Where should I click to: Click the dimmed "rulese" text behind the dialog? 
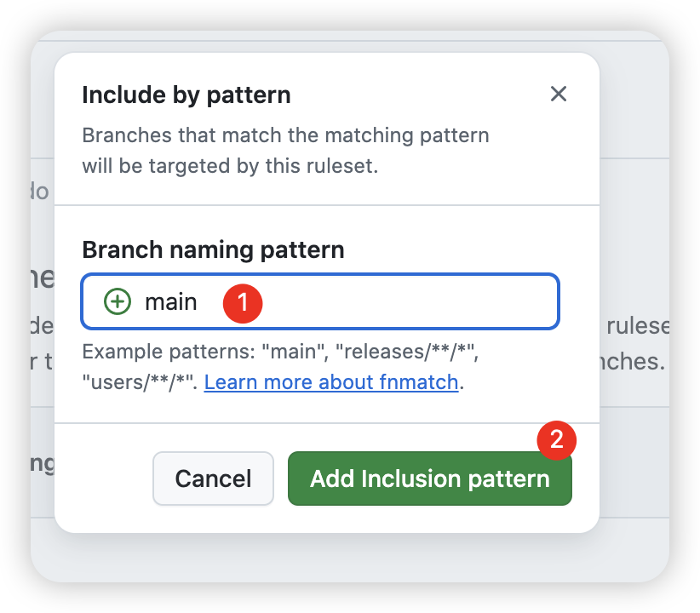tap(636, 326)
